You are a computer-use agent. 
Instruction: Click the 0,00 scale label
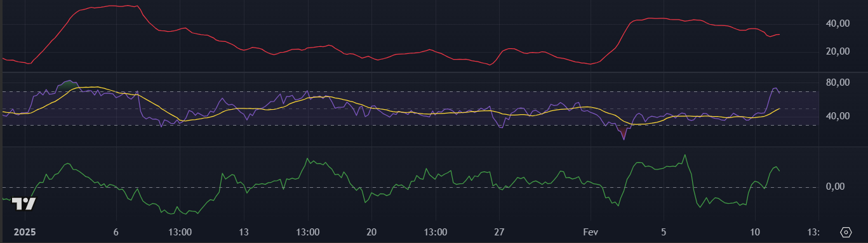click(835, 187)
